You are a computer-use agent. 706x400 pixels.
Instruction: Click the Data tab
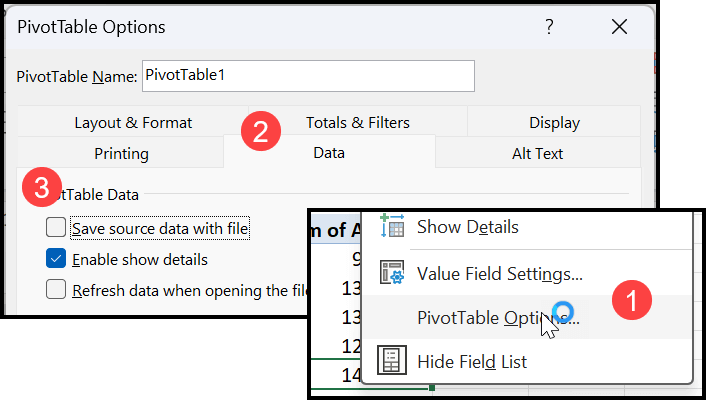pos(329,153)
